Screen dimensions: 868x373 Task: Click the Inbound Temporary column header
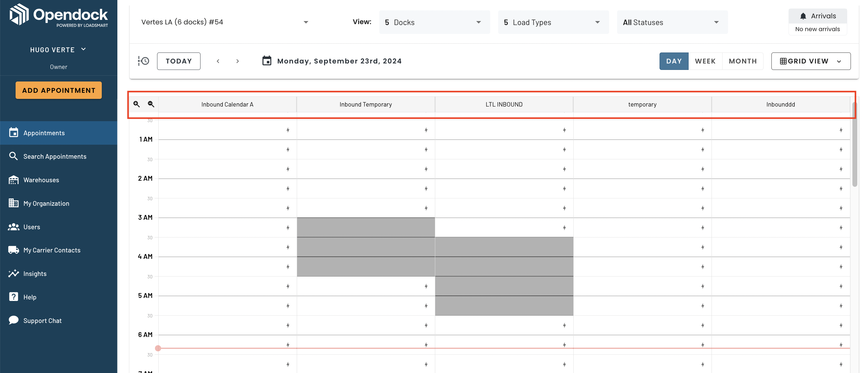pos(366,104)
